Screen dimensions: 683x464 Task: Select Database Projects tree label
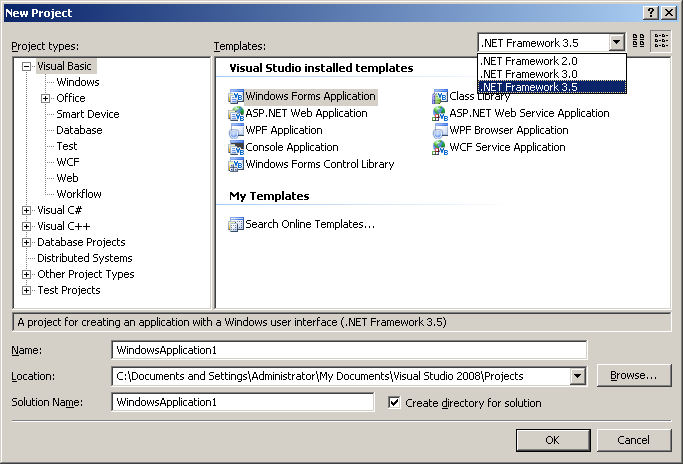click(81, 242)
